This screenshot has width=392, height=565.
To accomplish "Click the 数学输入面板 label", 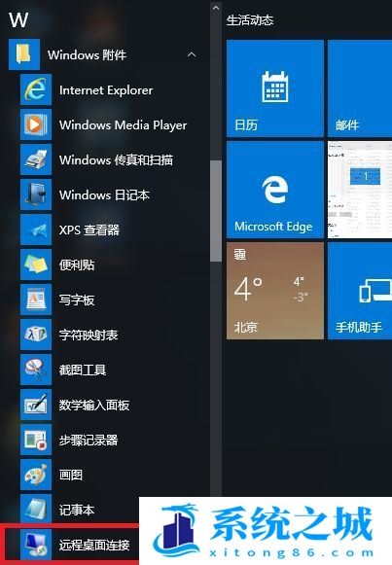I will [94, 405].
